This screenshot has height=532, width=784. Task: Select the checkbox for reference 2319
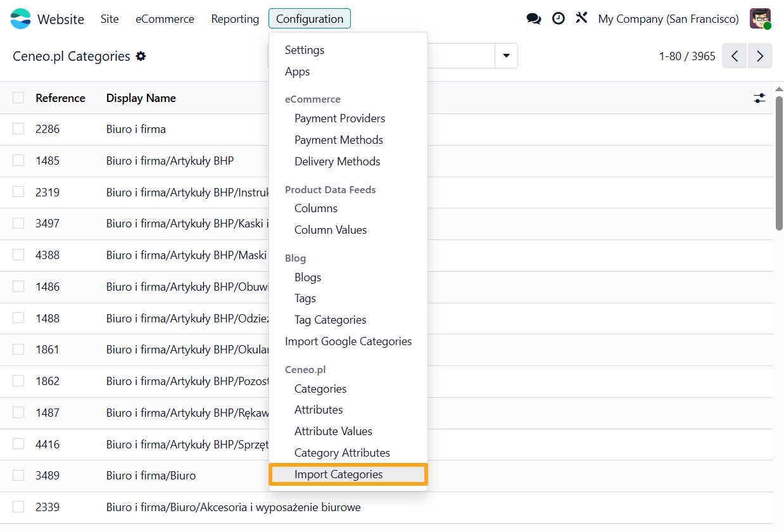tap(18, 192)
